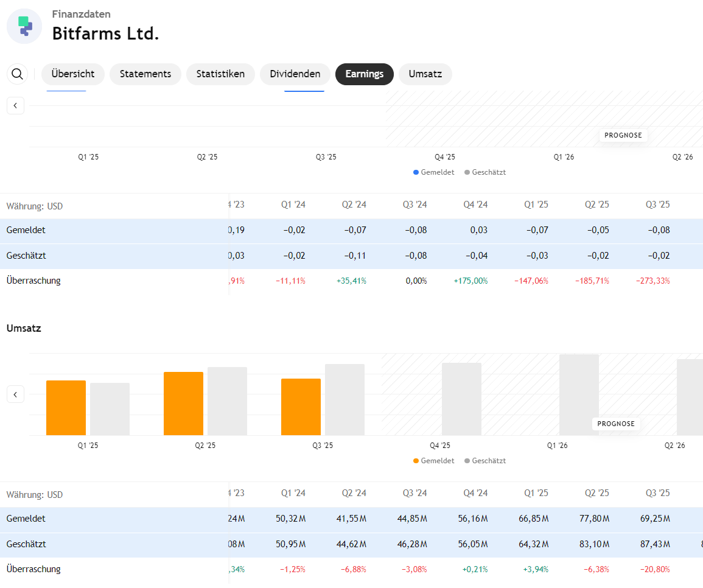Viewport: 703px width, 588px height.
Task: Open the Übersicht tab
Action: pos(73,74)
